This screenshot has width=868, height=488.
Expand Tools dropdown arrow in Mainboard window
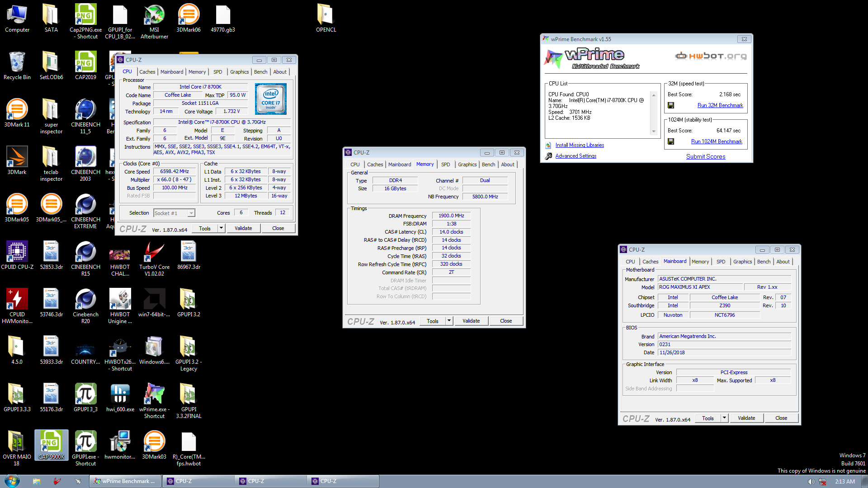[x=725, y=418]
